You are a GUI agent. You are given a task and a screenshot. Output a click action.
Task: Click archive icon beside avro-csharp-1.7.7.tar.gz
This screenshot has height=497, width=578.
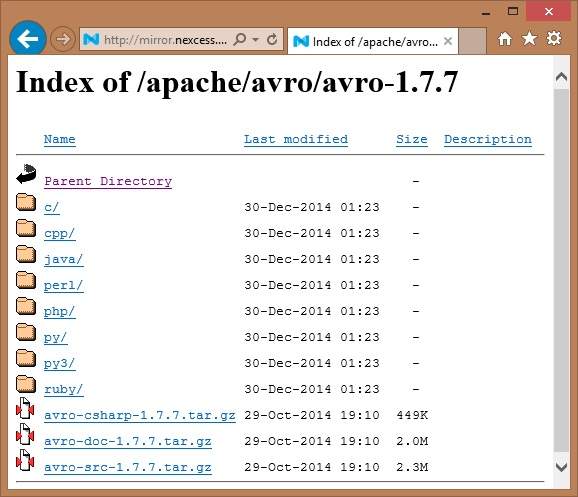click(25, 408)
